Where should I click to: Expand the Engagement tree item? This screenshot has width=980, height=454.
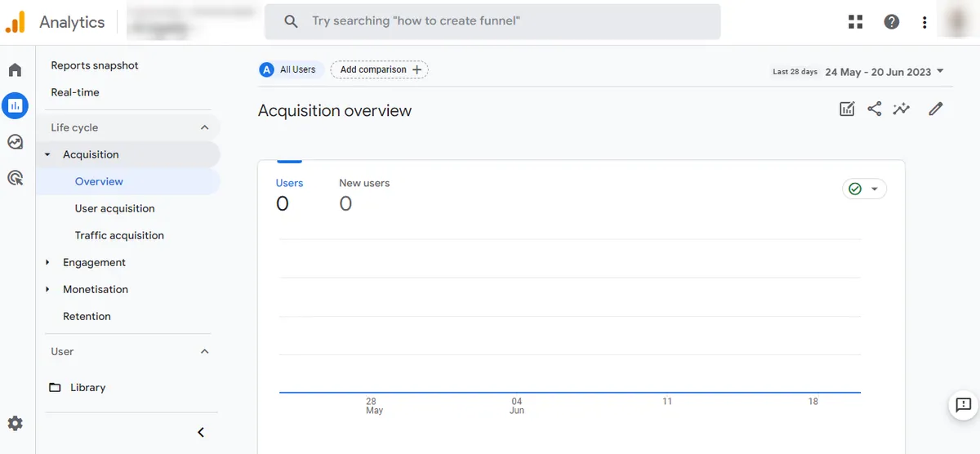47,262
